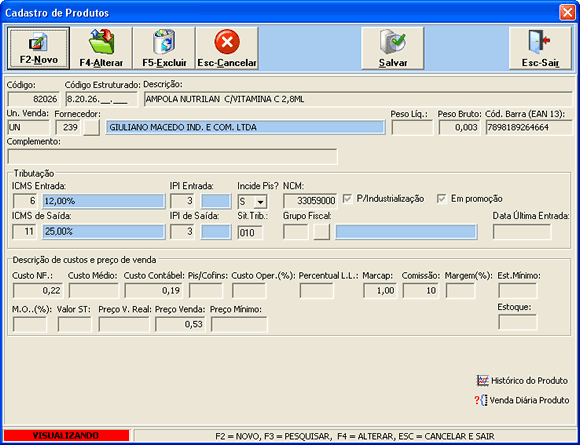Select the Complemento text field
The image size is (580, 445).
[172, 156]
